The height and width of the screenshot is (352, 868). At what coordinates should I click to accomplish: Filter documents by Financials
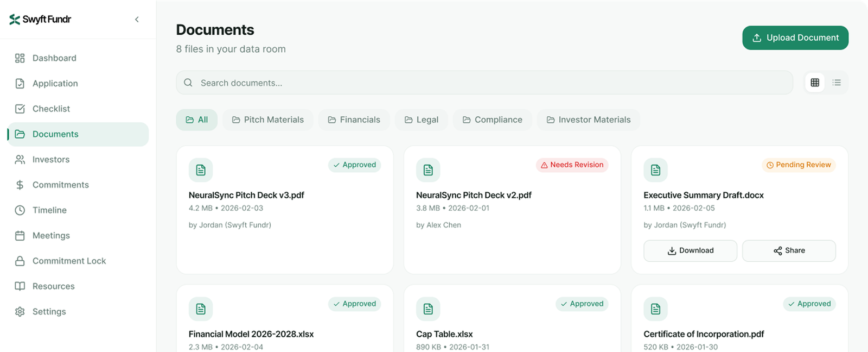[x=354, y=120]
